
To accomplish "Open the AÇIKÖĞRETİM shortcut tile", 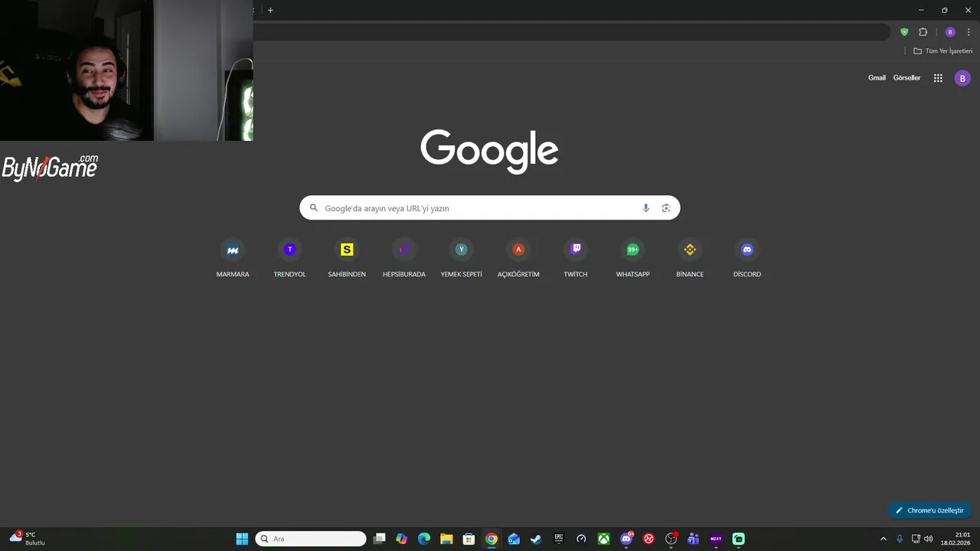I will click(x=518, y=259).
